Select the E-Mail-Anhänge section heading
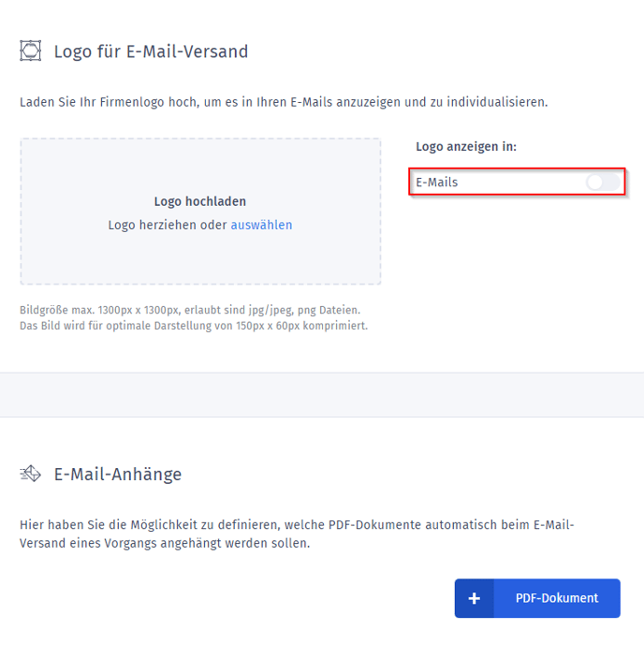The height and width of the screenshot is (659, 644). coord(118,475)
